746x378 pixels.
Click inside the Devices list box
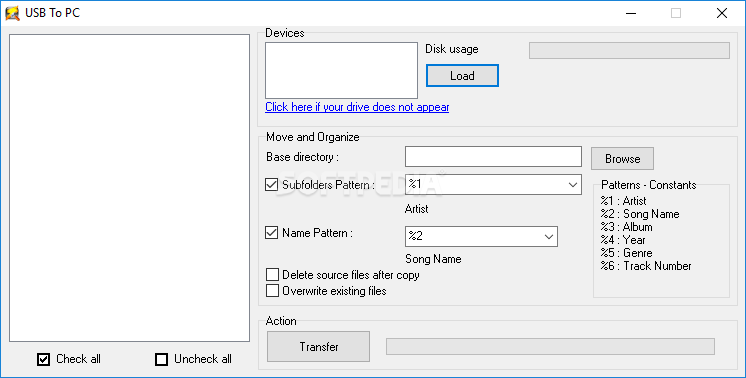click(x=342, y=70)
